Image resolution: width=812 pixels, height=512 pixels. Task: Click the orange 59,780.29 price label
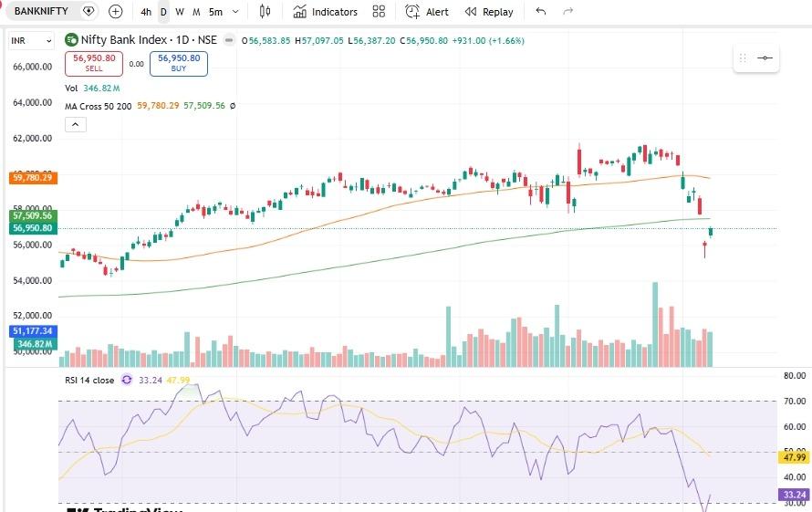pos(33,178)
